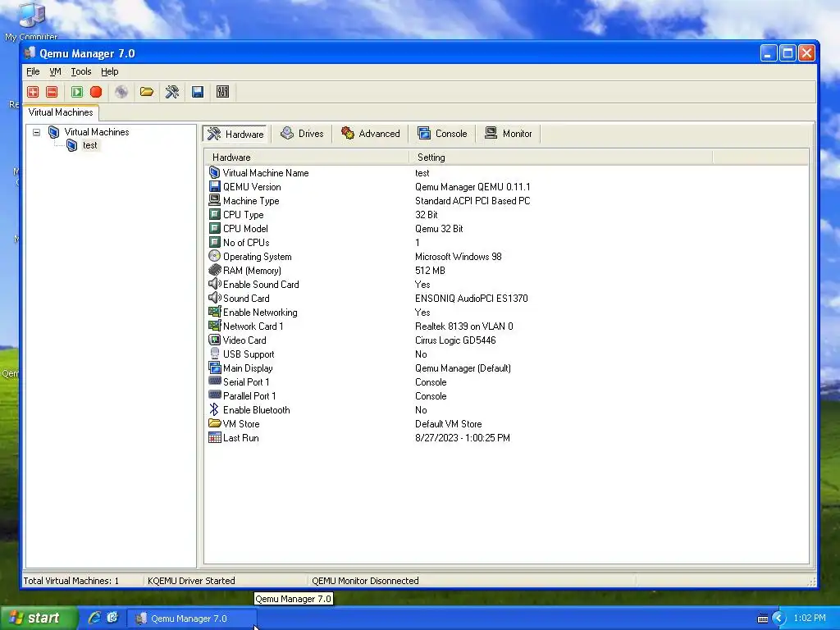840x630 pixels.
Task: Select the test VM in the tree
Action: (x=89, y=145)
